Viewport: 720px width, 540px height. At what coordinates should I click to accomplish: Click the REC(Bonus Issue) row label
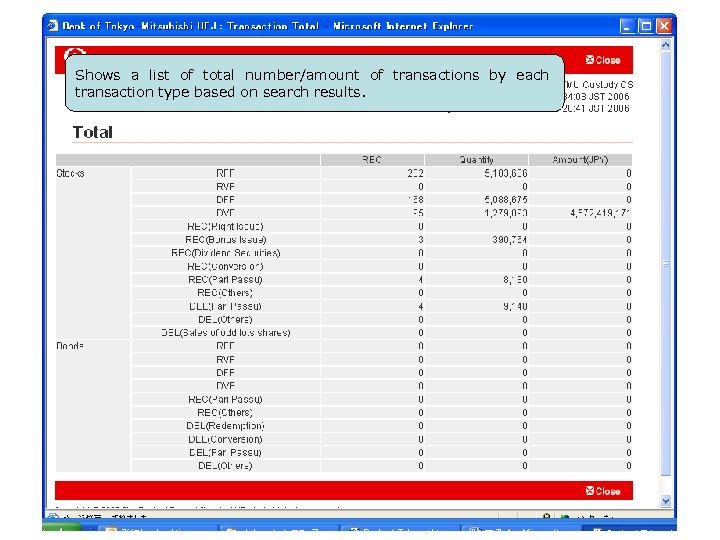(x=225, y=240)
